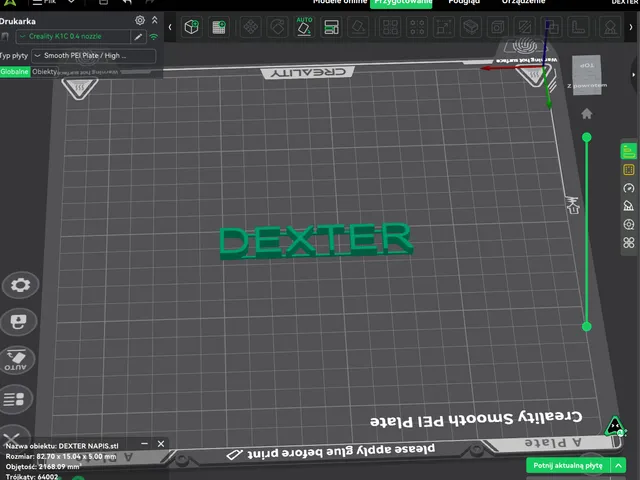The height and width of the screenshot is (480, 640).
Task: Click the Potnij aktualną płytę button
Action: click(568, 465)
